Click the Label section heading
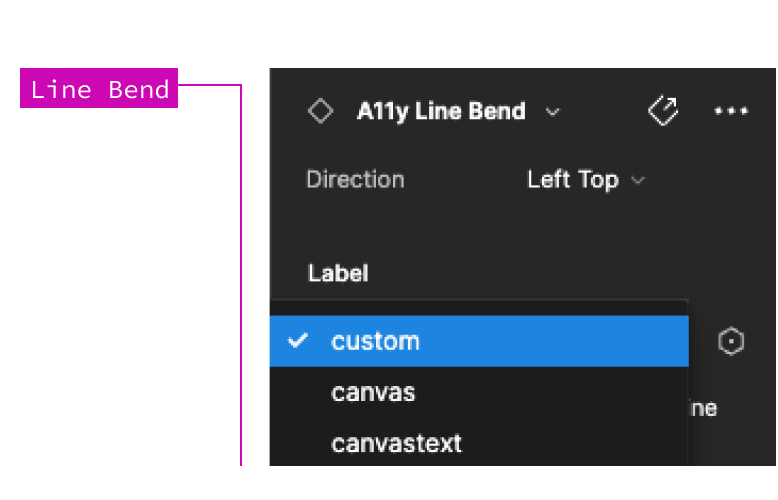Viewport: 778px width, 500px height. 338,273
